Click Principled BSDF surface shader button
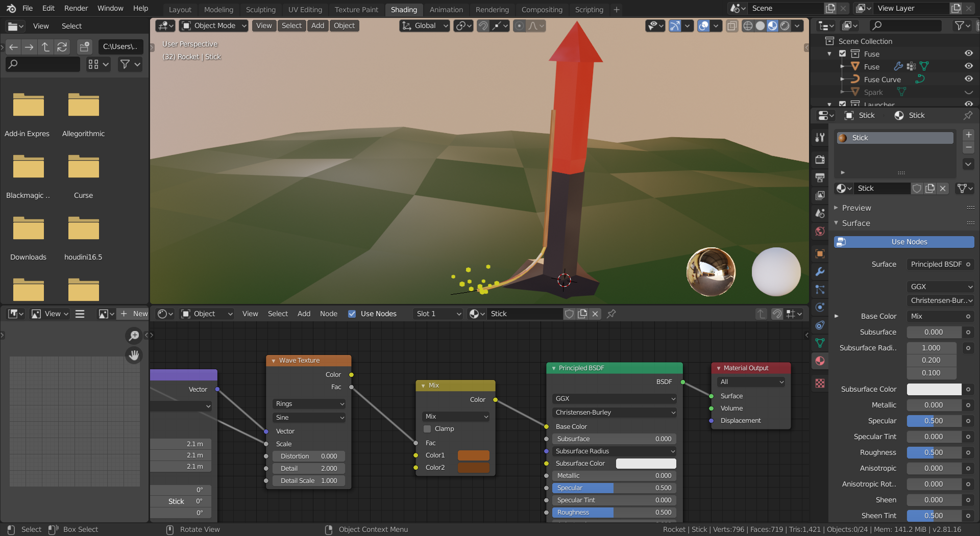The height and width of the screenshot is (536, 980). point(940,264)
